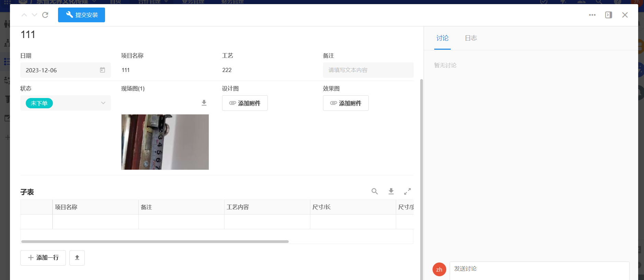Image resolution: width=644 pixels, height=280 pixels.
Task: Click the 备注 text input field
Action: [368, 70]
